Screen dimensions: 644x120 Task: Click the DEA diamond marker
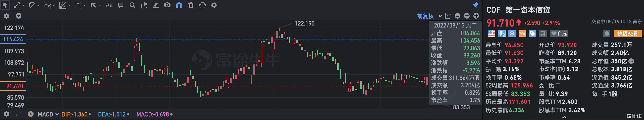point(128,114)
